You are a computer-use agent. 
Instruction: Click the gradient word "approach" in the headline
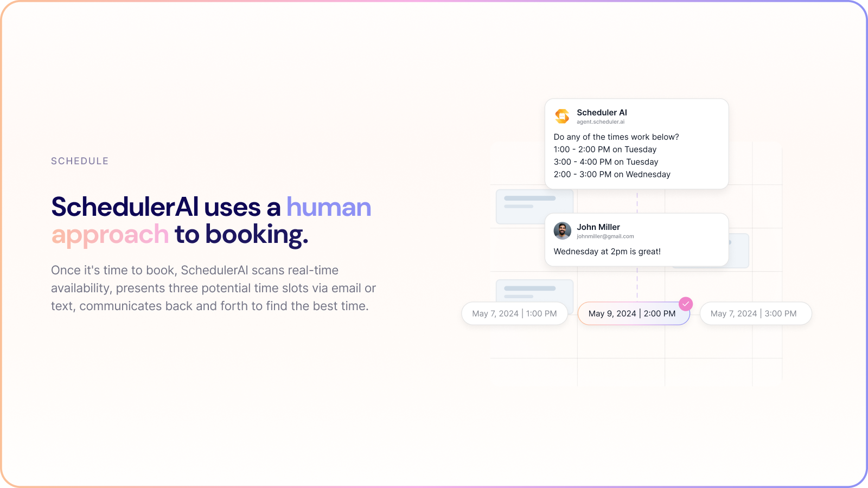[x=110, y=235]
